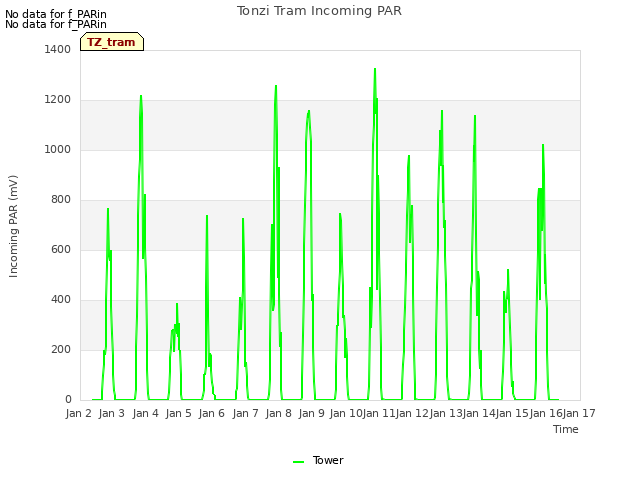Click the highest PAR peak near Jan 11
This screenshot has height=480, width=640.
point(375,69)
